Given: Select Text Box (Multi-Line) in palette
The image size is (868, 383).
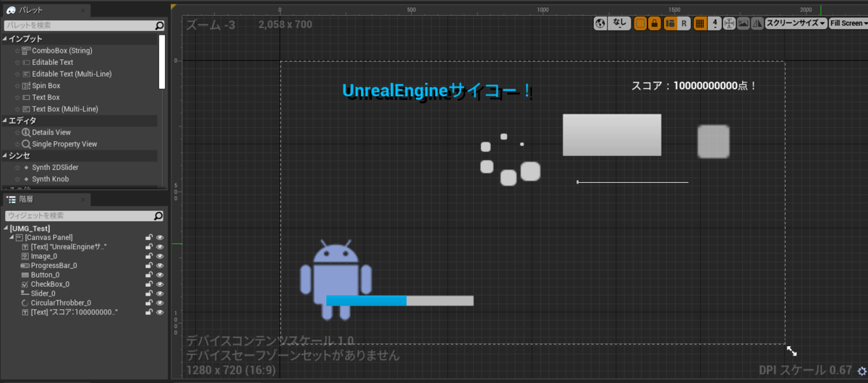Looking at the screenshot, I should point(65,108).
